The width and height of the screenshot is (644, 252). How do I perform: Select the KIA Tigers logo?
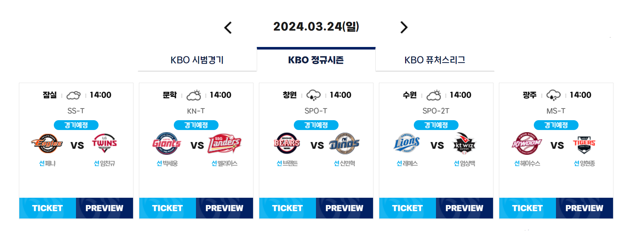(x=584, y=144)
